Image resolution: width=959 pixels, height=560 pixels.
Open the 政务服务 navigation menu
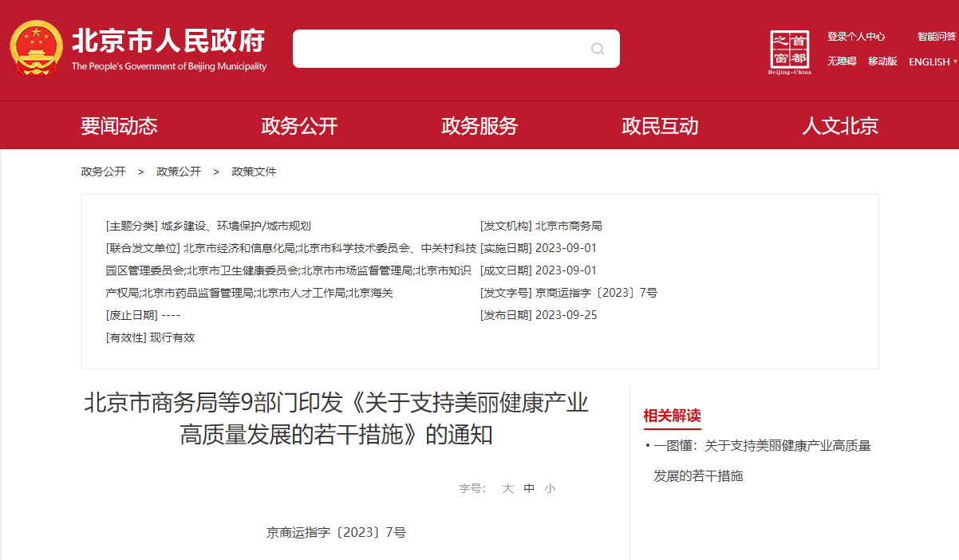point(479,125)
